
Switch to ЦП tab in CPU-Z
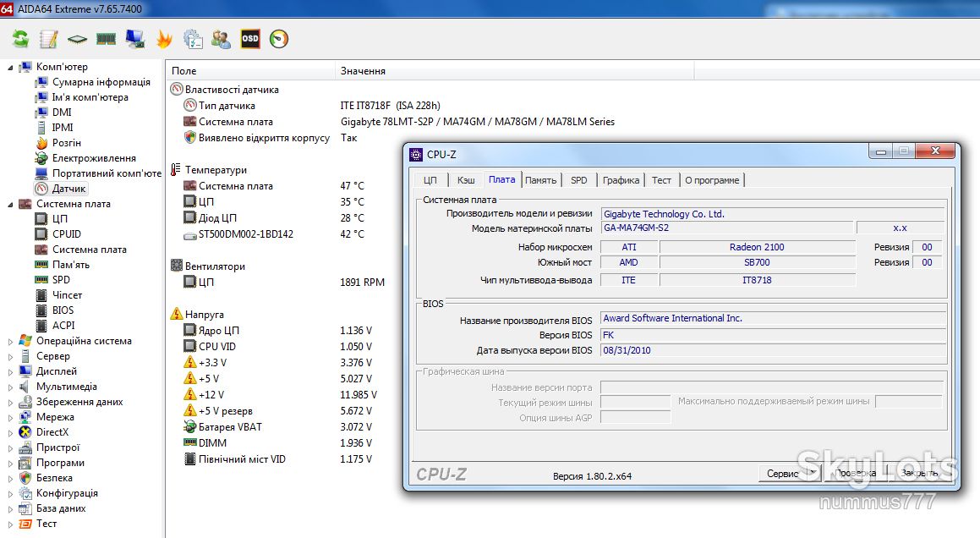click(430, 180)
